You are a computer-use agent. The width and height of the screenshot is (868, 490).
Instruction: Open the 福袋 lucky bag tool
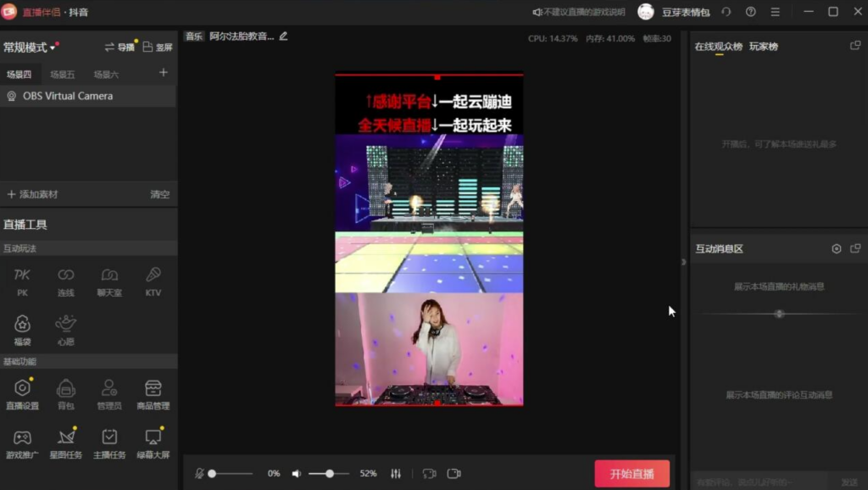pos(22,330)
